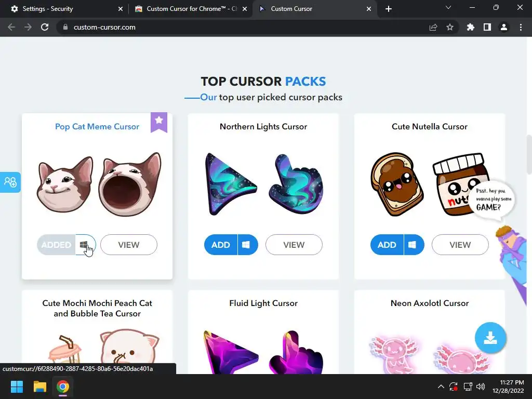This screenshot has width=532, height=399.
Task: Open the Neon Axolotl Cursor title link
Action: click(x=430, y=303)
